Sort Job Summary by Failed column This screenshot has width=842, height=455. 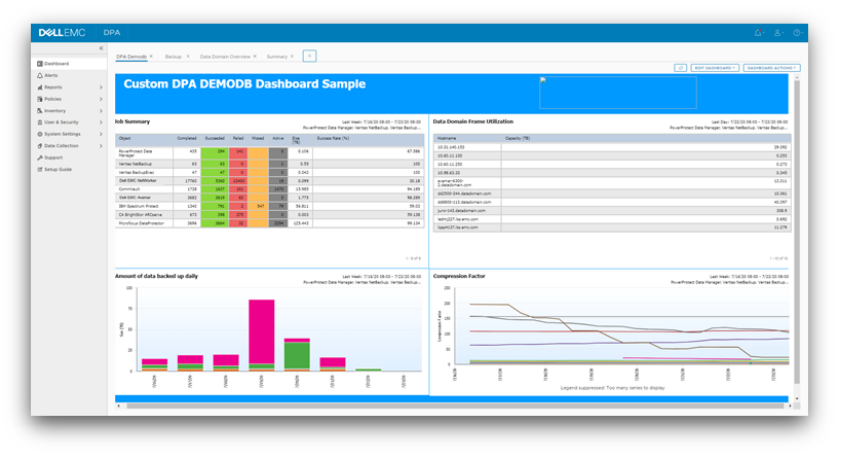tap(238, 139)
